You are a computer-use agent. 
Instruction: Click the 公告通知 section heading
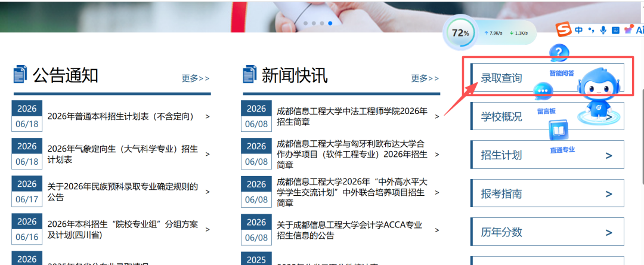tap(66, 75)
